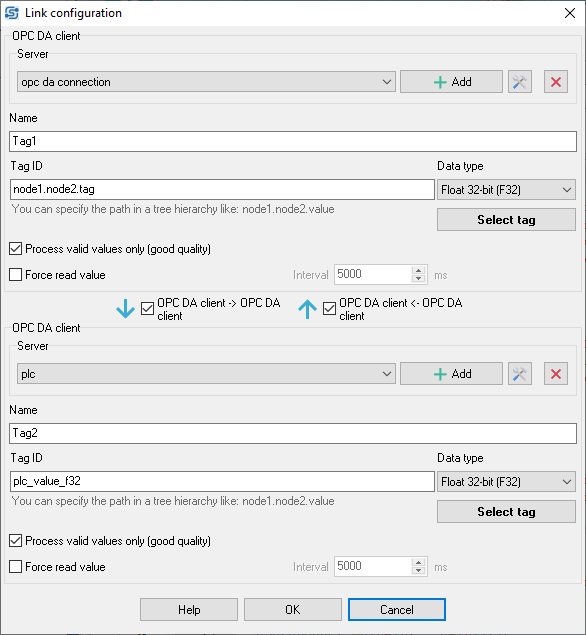Close the Link configuration dialog
Screen dimensions: 586x635
pyautogui.click(x=570, y=13)
